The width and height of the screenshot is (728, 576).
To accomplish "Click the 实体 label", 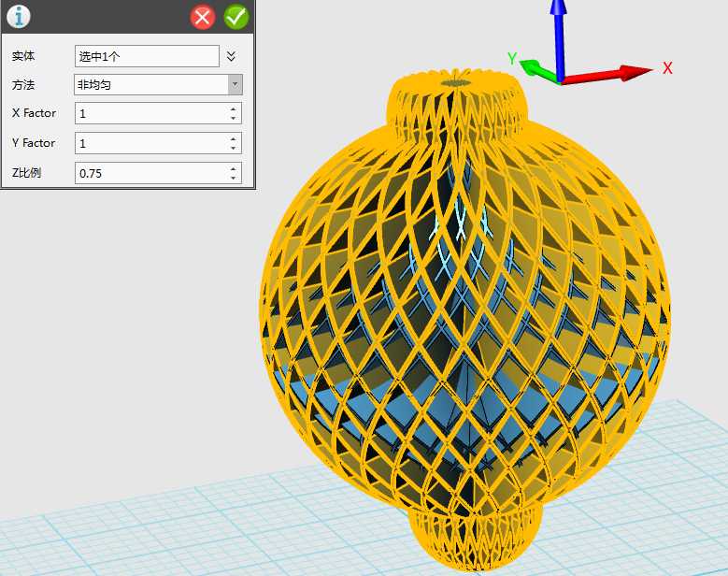I will (23, 56).
